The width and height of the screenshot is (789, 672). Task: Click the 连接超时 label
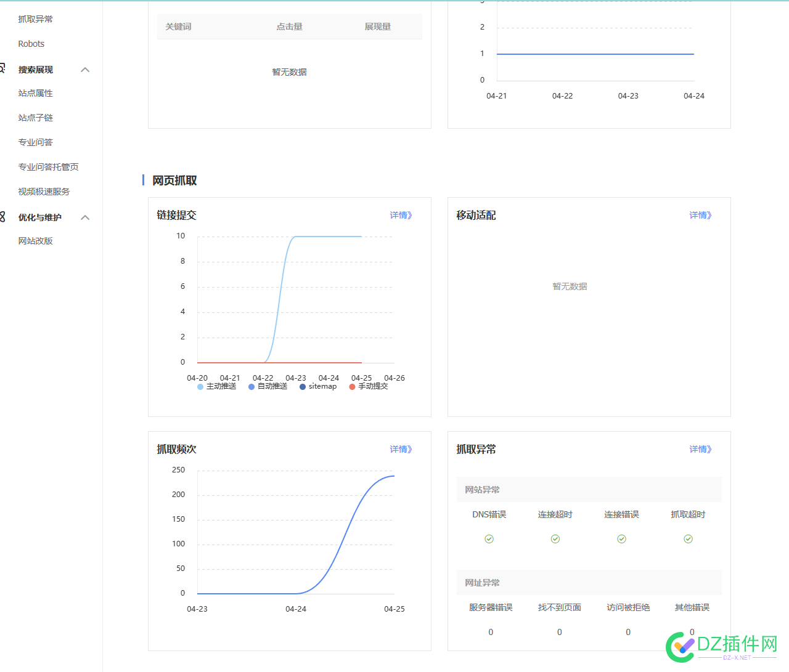click(555, 514)
